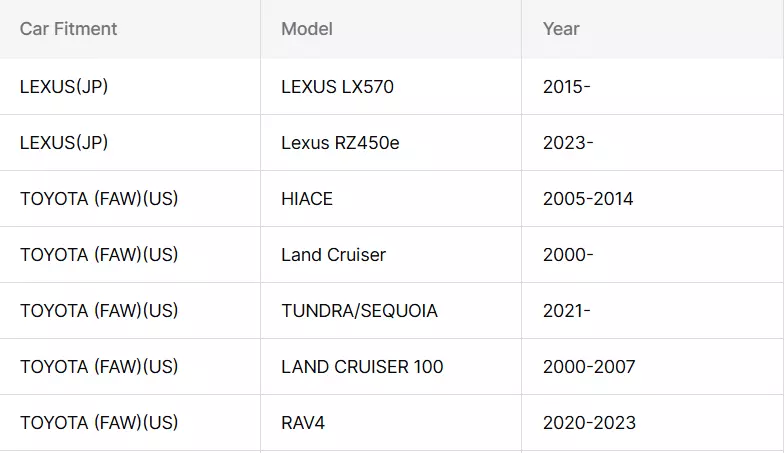Image resolution: width=784 pixels, height=453 pixels.
Task: Click the Year column header
Action: coord(652,29)
